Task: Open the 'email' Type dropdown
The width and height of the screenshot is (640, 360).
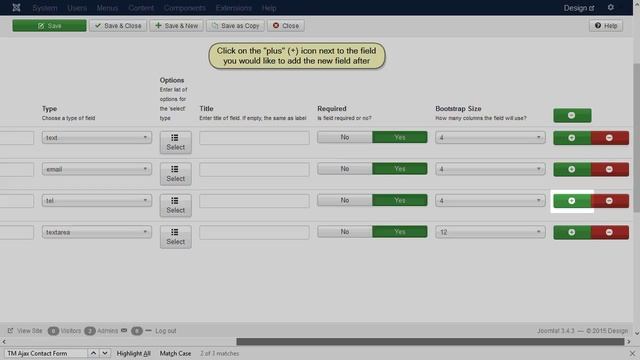Action: click(97, 169)
